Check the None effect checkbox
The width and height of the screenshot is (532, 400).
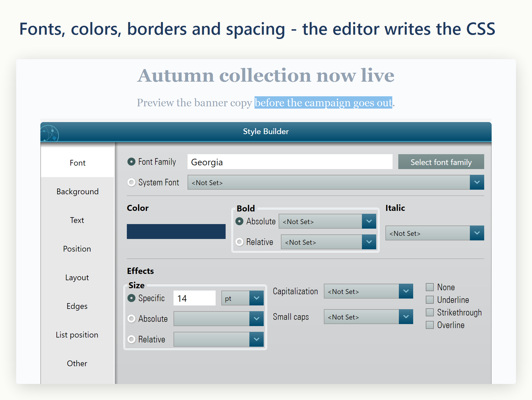(x=430, y=287)
